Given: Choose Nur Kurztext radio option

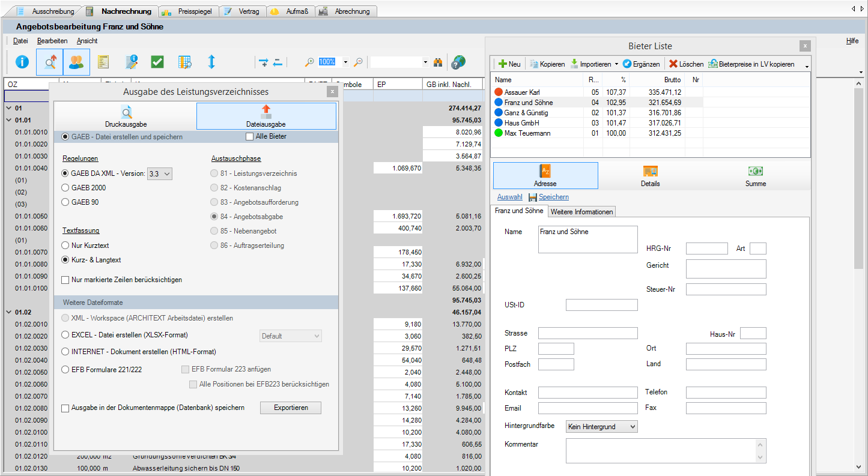Looking at the screenshot, I should [x=66, y=246].
